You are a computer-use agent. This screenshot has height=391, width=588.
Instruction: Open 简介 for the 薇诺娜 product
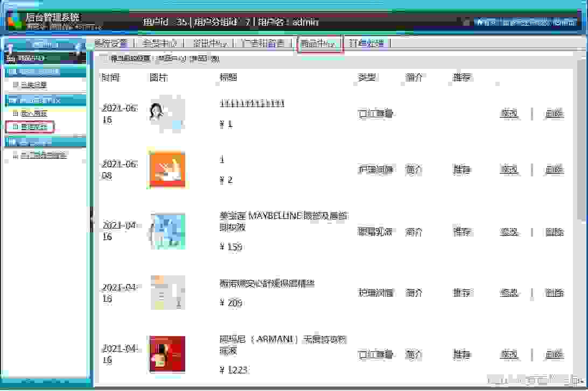point(414,293)
